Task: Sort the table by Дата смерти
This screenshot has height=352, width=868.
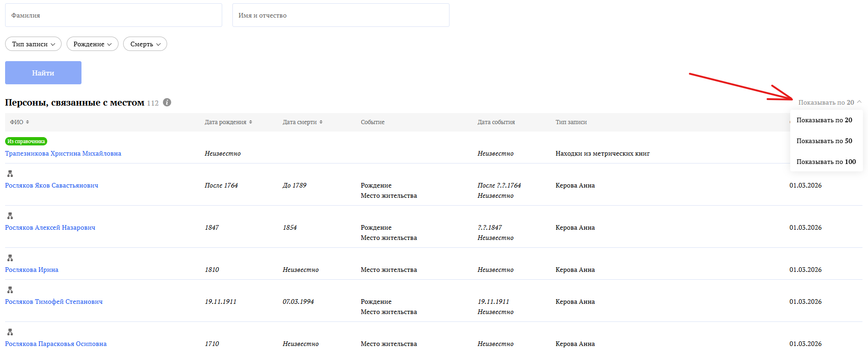Action: tap(302, 122)
